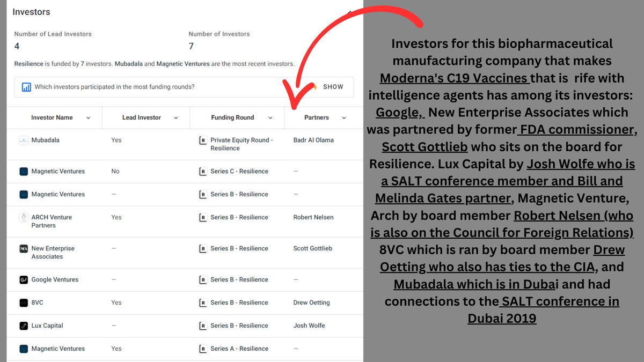Open partner Badr Al Olama's profile link

(x=313, y=141)
